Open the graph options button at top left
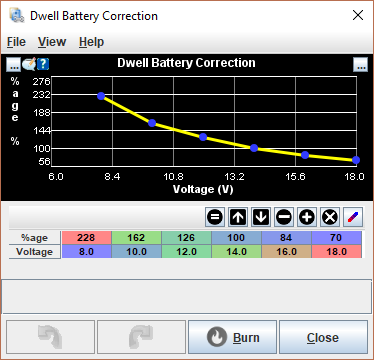This screenshot has width=374, height=360. [x=13, y=65]
